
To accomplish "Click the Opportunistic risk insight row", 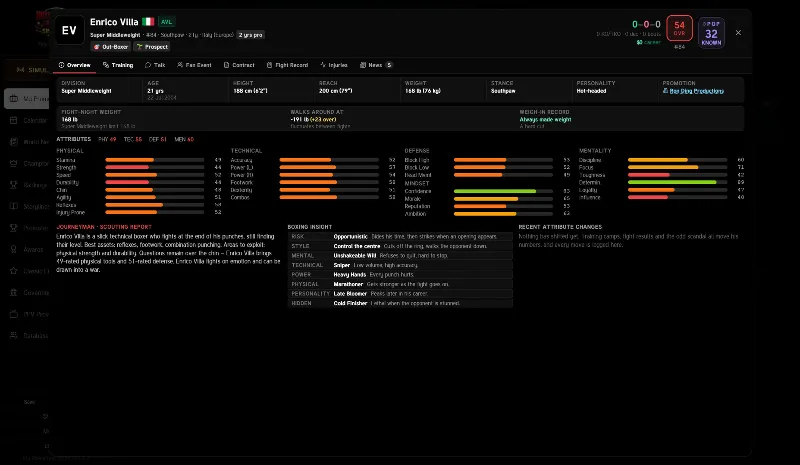I will pyautogui.click(x=401, y=237).
